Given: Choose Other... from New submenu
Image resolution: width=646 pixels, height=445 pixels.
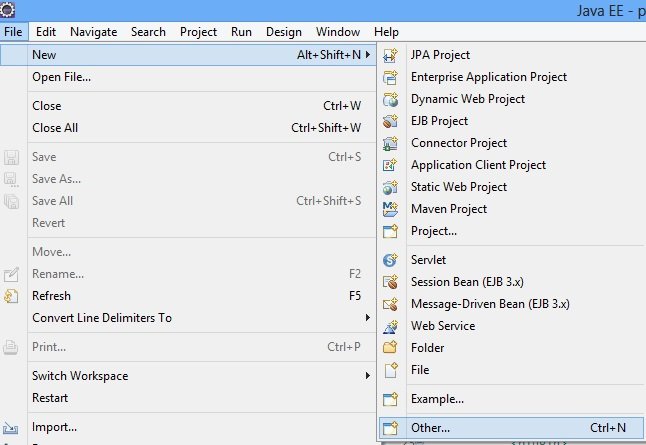Looking at the screenshot, I should tap(511, 428).
